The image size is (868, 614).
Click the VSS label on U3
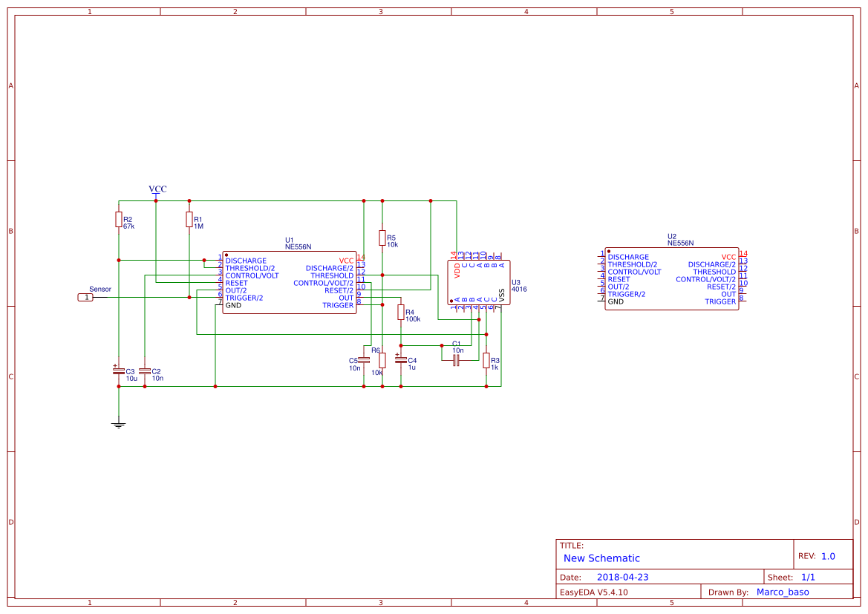(x=501, y=295)
